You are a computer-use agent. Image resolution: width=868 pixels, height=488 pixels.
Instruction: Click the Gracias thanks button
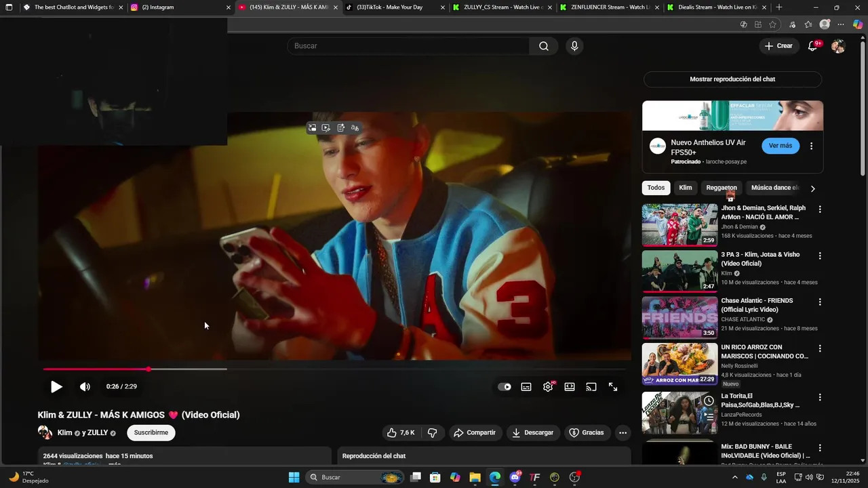pyautogui.click(x=586, y=432)
